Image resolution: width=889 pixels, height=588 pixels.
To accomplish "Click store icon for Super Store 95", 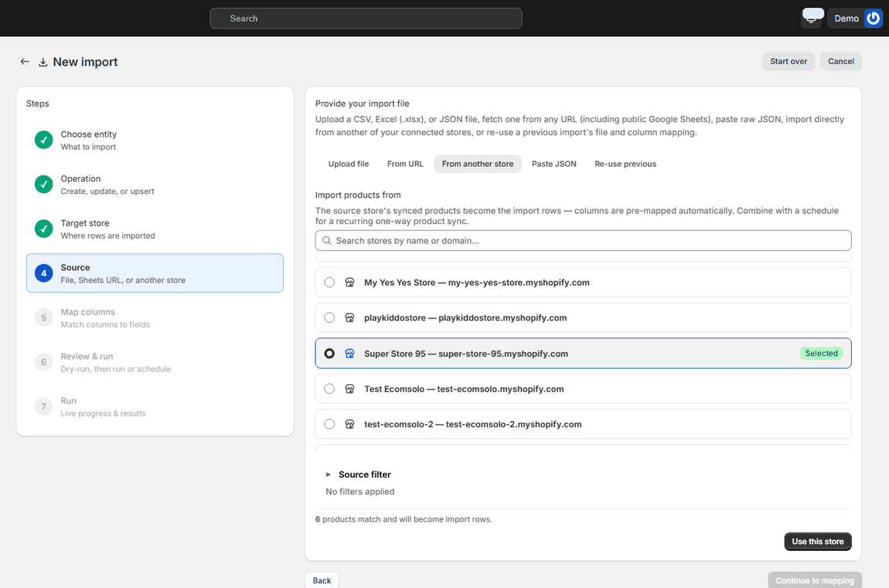I will [x=350, y=353].
